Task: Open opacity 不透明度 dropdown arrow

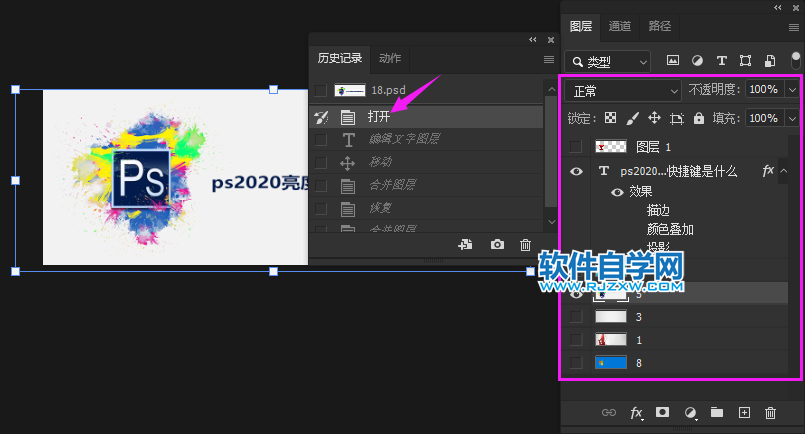Action: click(792, 90)
